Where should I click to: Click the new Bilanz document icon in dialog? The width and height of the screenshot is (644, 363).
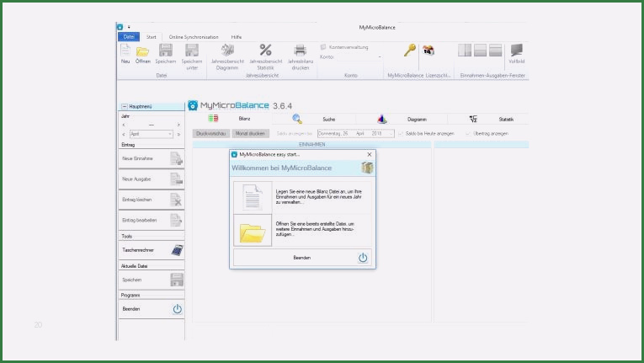pyautogui.click(x=253, y=197)
